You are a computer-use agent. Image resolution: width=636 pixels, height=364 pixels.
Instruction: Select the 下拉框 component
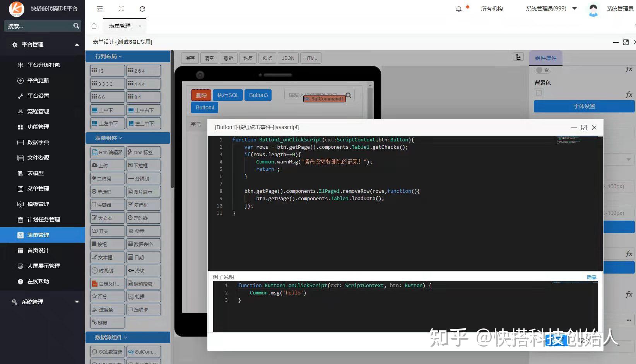(x=144, y=165)
